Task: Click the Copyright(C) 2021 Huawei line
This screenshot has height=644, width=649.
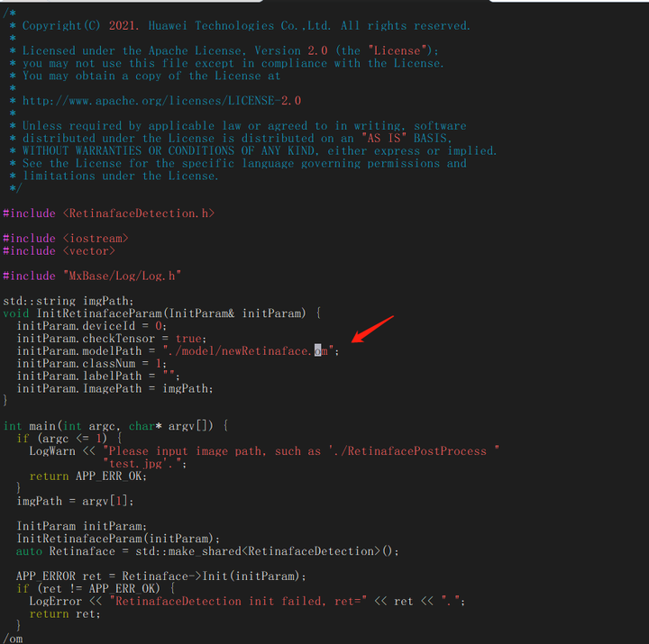Action: click(240, 25)
